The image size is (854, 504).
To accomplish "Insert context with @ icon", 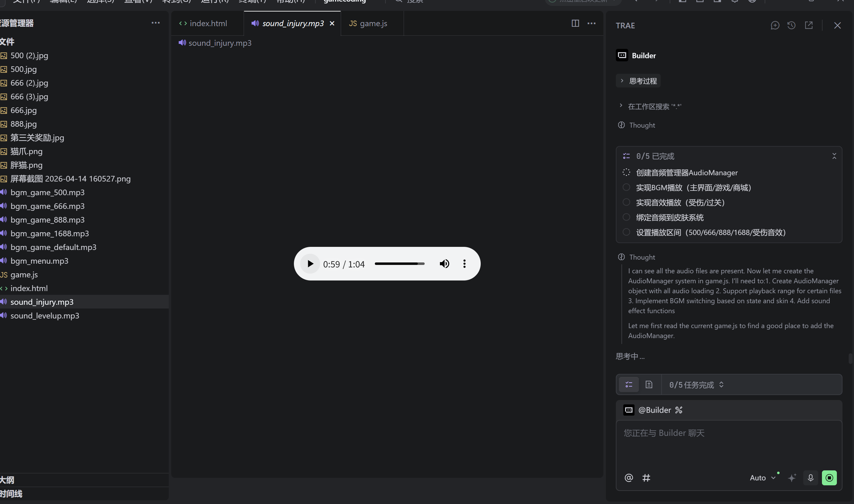I will click(x=629, y=478).
